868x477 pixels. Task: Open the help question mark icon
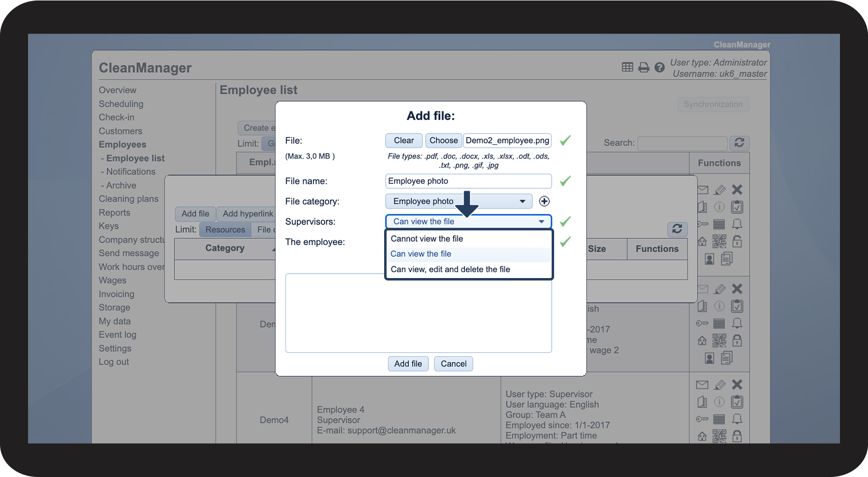click(660, 67)
